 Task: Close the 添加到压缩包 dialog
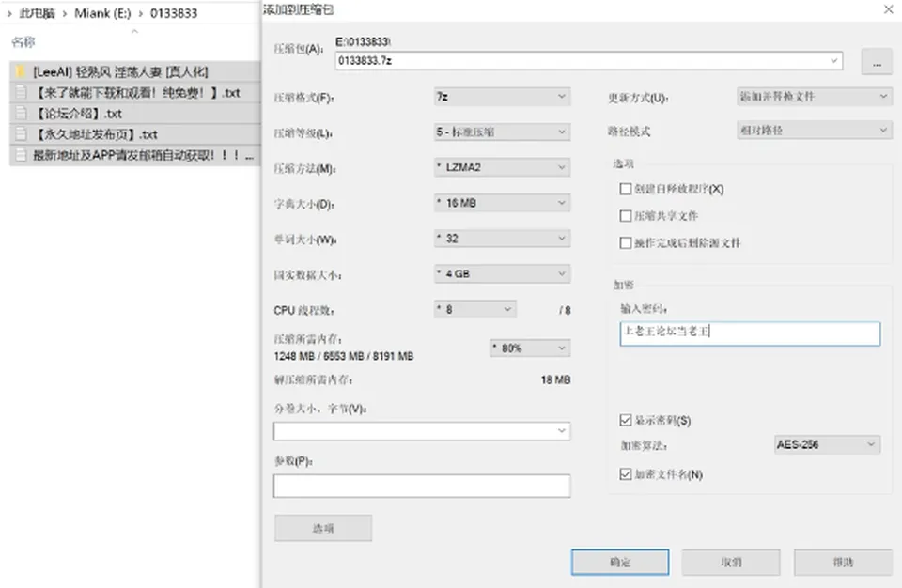click(888, 9)
